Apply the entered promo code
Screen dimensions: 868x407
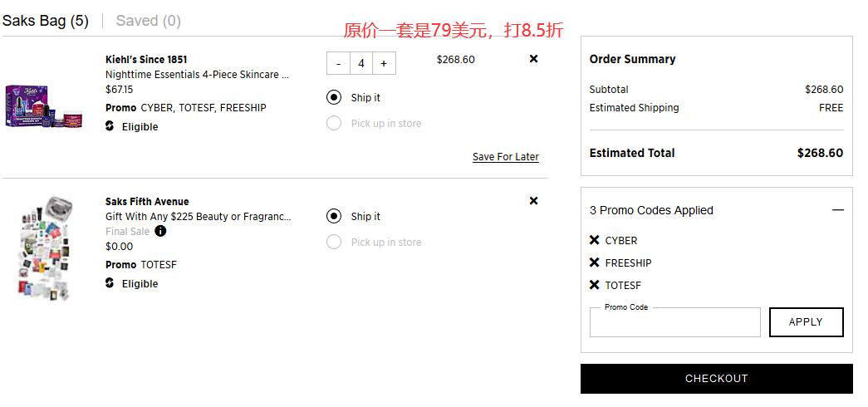(806, 322)
